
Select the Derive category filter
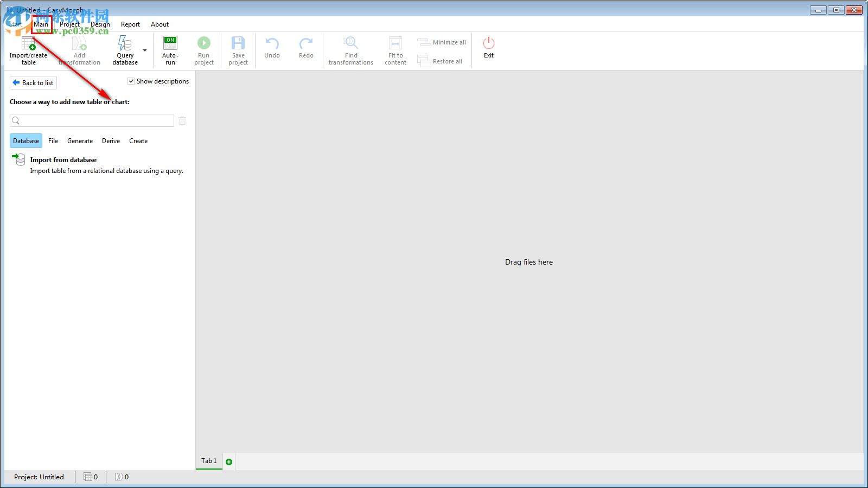point(111,141)
